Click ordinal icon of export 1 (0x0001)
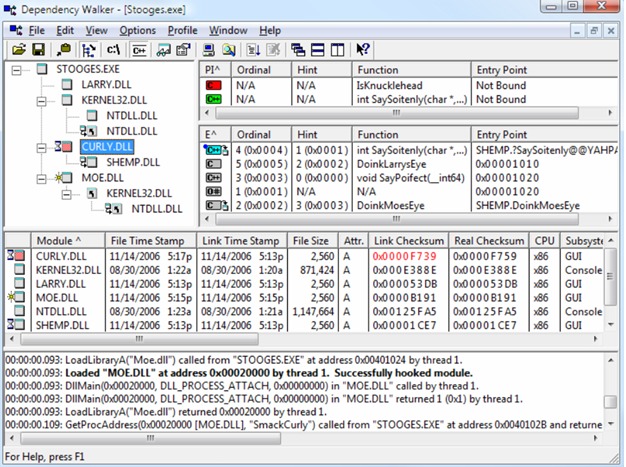 coord(214,192)
